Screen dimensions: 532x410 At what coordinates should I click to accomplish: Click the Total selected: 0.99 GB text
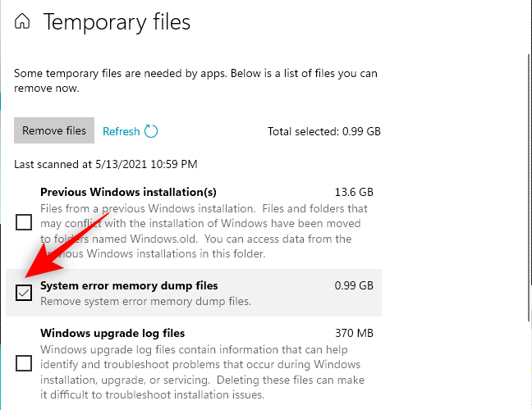point(323,131)
